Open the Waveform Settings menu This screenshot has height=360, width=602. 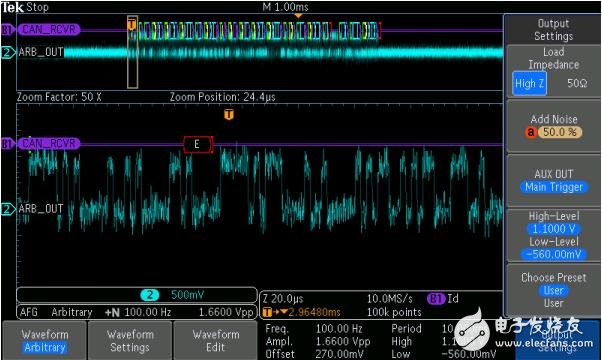click(130, 340)
